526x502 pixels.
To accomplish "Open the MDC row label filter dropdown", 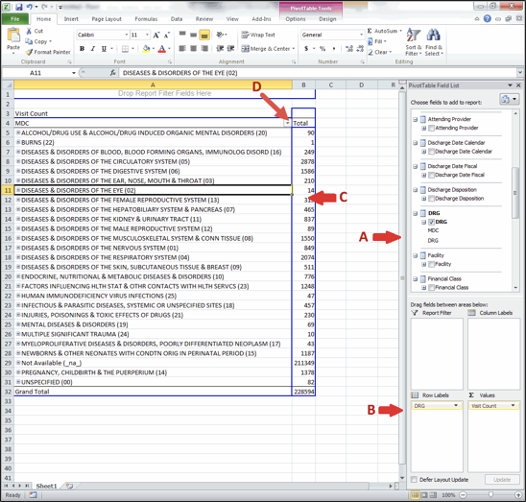I will [287, 123].
